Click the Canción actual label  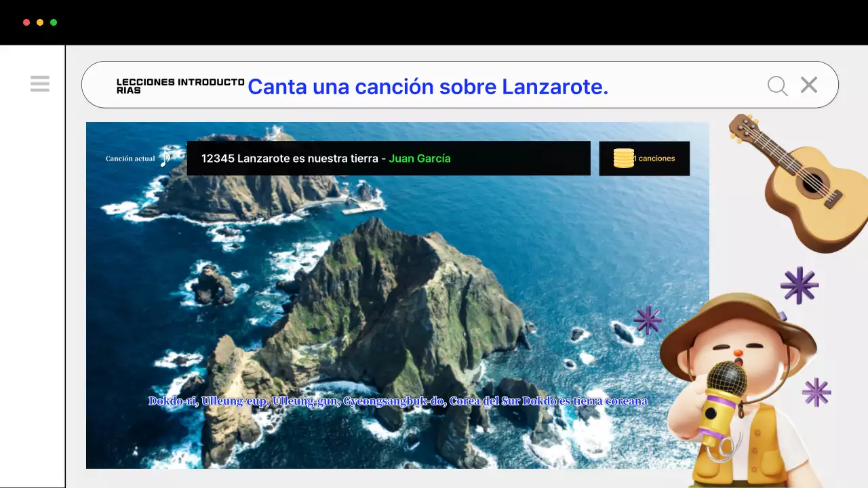[130, 158]
